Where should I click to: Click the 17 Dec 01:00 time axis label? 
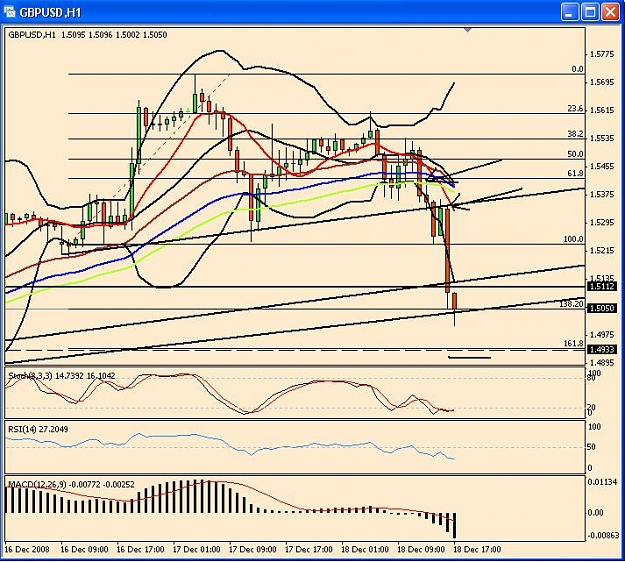tap(197, 549)
